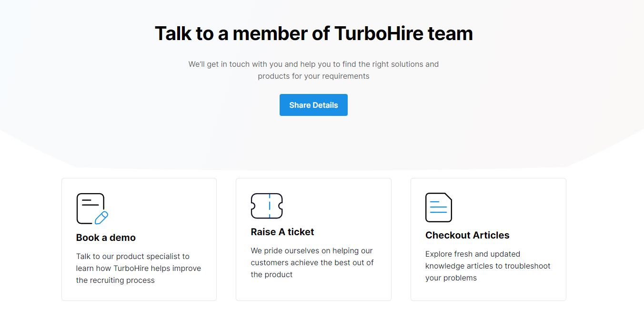Click the articles card troubleshooting description
644x332 pixels.
(x=487, y=266)
